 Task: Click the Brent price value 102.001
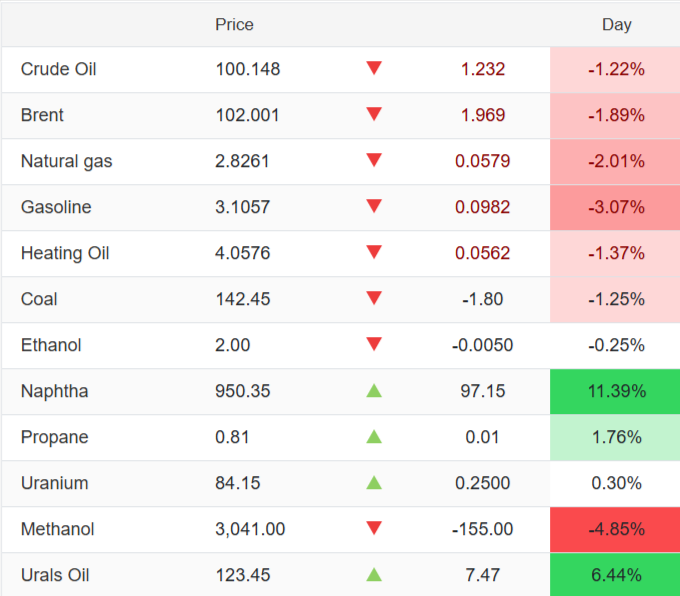coord(248,115)
